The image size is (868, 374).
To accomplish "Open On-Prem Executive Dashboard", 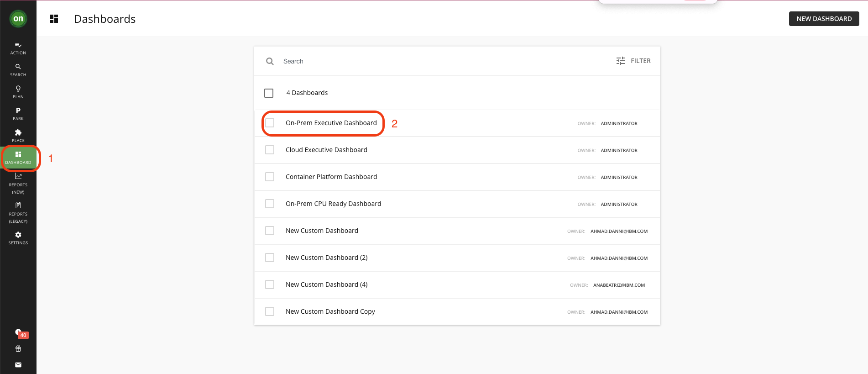I will point(331,123).
